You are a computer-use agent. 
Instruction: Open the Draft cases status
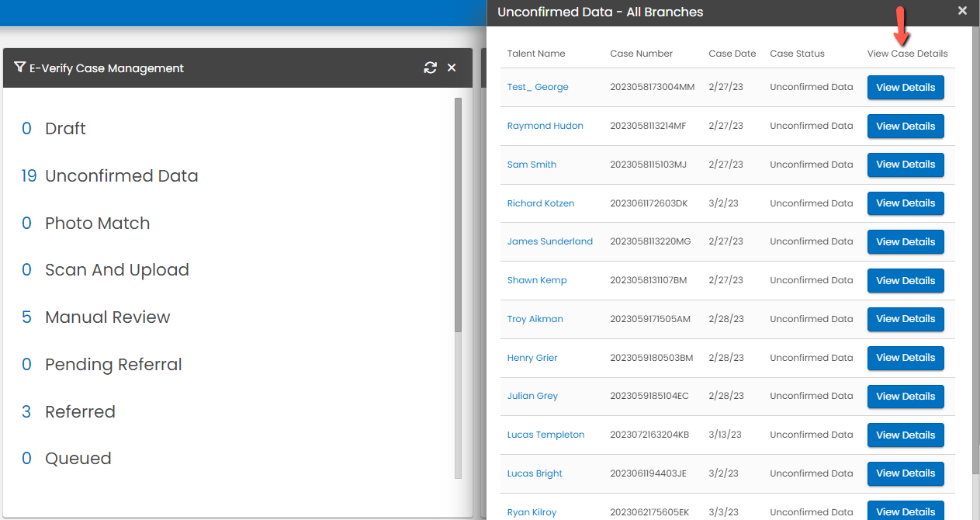pyautogui.click(x=65, y=129)
